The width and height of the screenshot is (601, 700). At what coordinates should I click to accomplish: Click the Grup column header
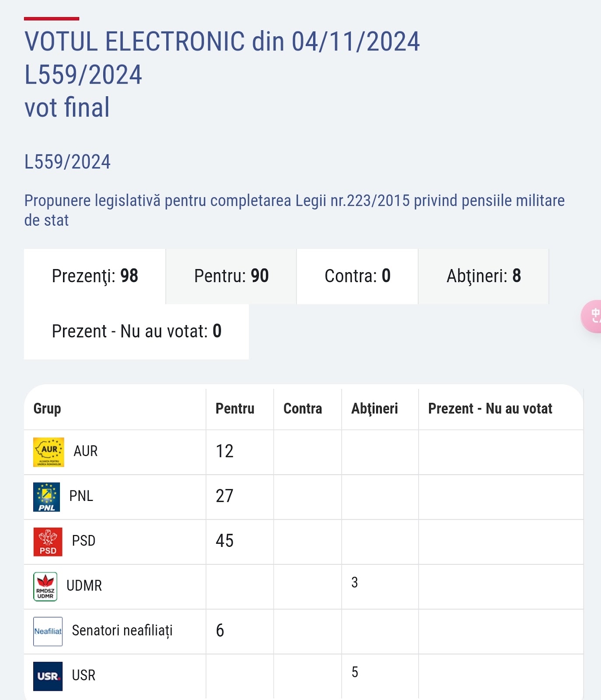click(x=47, y=409)
